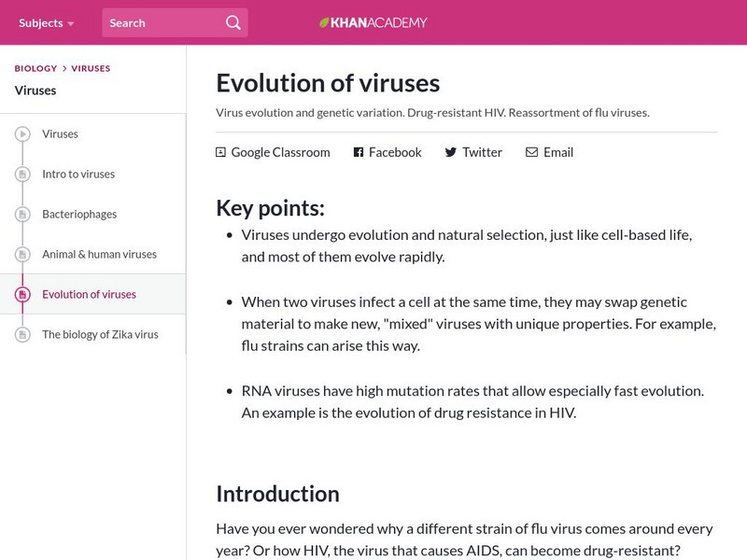Click the search magnifying glass icon
Image resolution: width=747 pixels, height=560 pixels.
click(x=233, y=22)
